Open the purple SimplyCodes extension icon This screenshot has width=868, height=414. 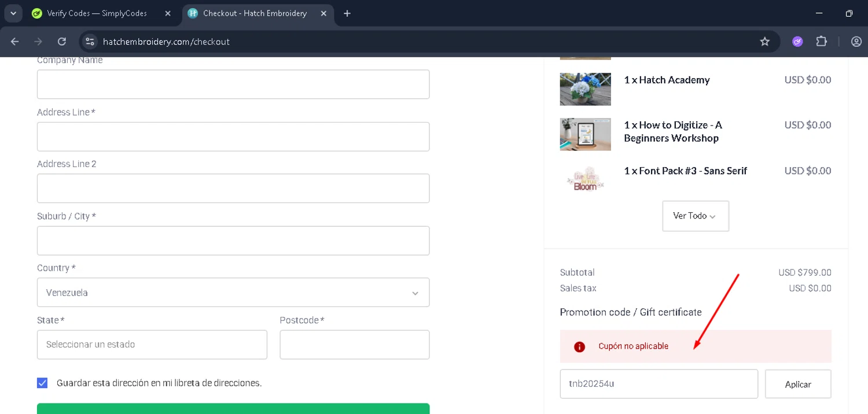(798, 42)
